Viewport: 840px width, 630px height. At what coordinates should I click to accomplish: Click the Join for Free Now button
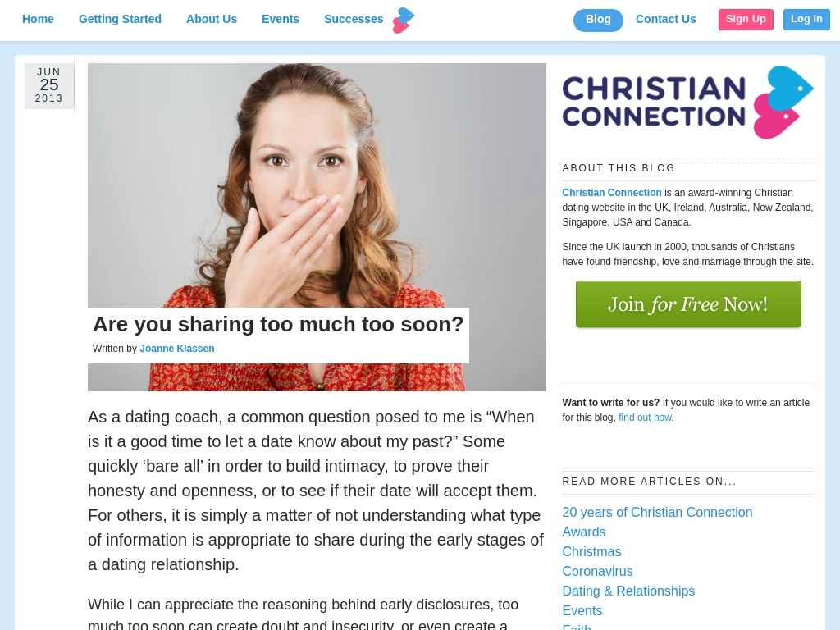688,304
